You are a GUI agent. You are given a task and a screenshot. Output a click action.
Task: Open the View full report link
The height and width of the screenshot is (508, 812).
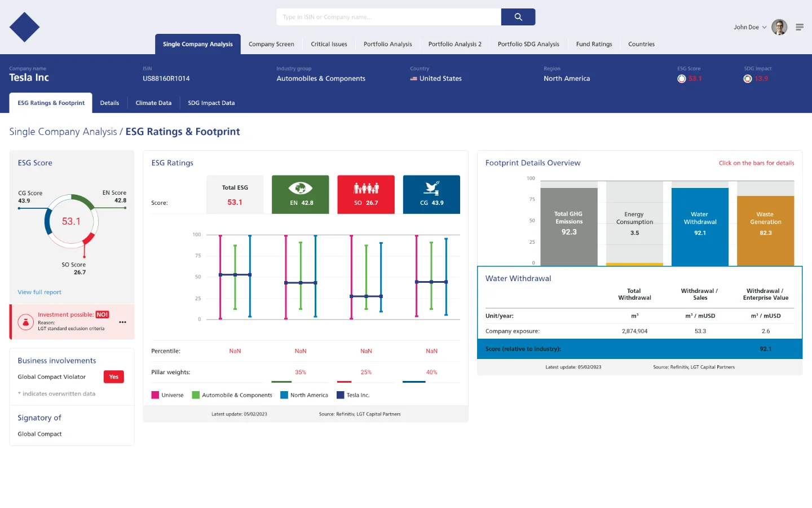pos(39,292)
